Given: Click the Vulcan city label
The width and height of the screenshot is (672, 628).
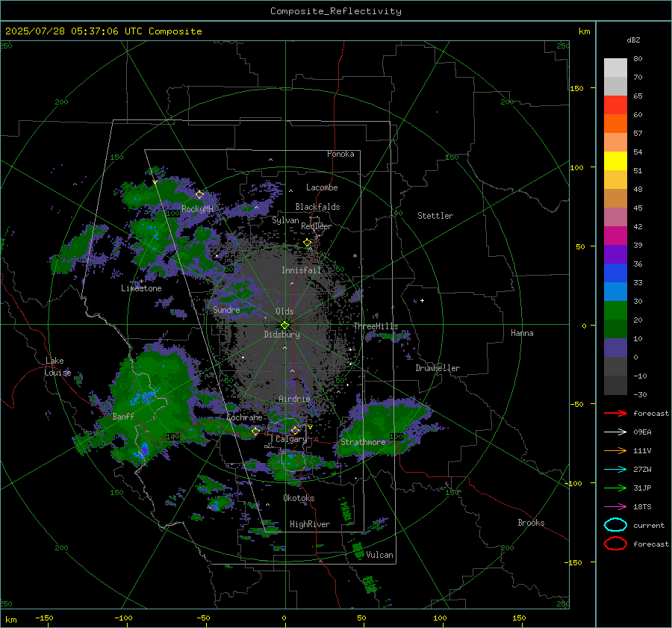Looking at the screenshot, I should pos(380,555).
